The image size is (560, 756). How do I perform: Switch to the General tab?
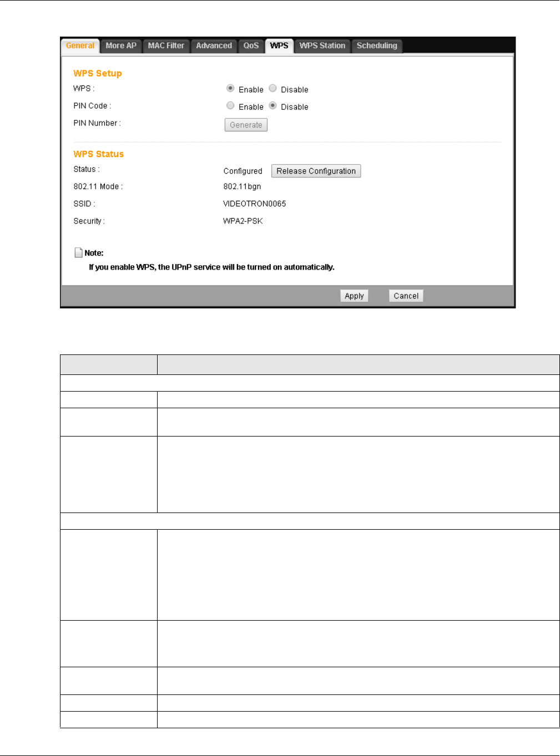pos(80,46)
